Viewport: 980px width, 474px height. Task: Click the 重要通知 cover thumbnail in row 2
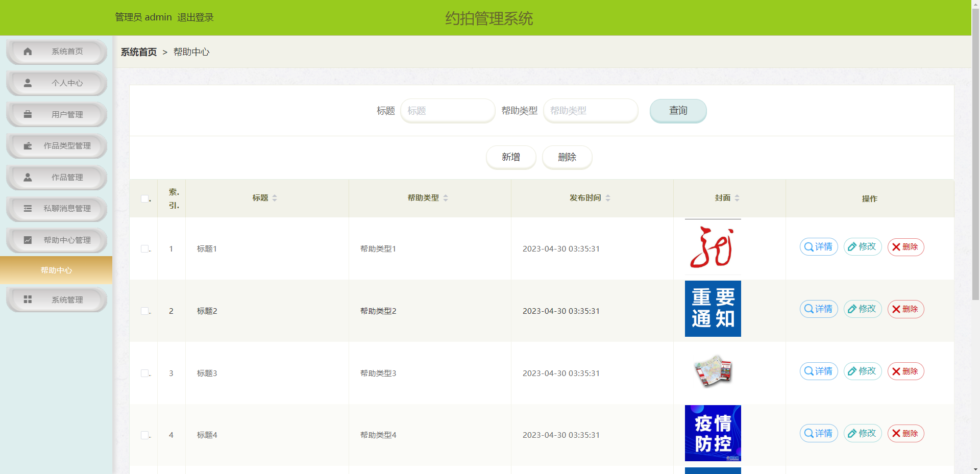(713, 309)
